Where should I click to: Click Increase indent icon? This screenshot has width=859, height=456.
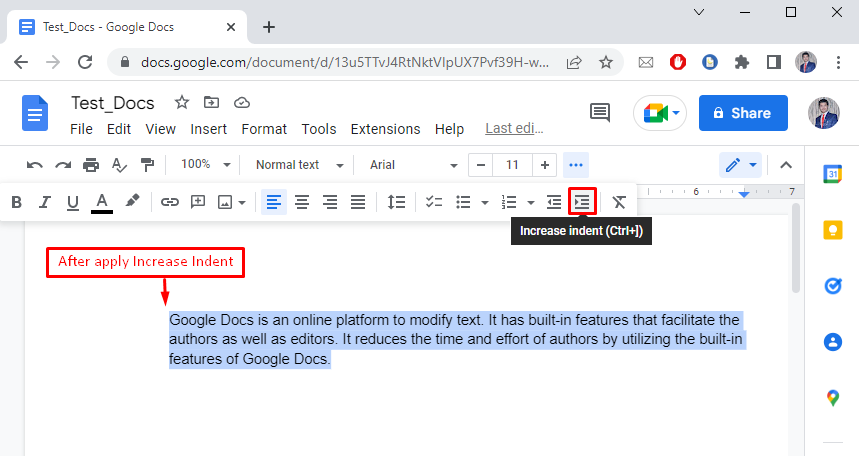582,202
